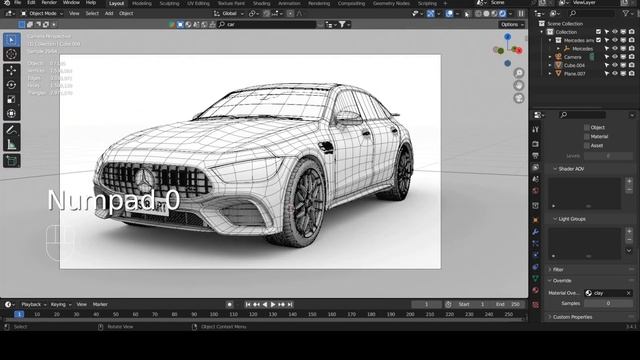
Task: Select the Annotate tool
Action: (11, 130)
